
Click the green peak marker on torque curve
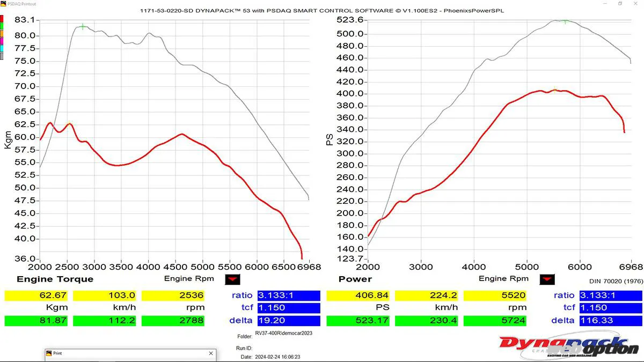coord(83,26)
